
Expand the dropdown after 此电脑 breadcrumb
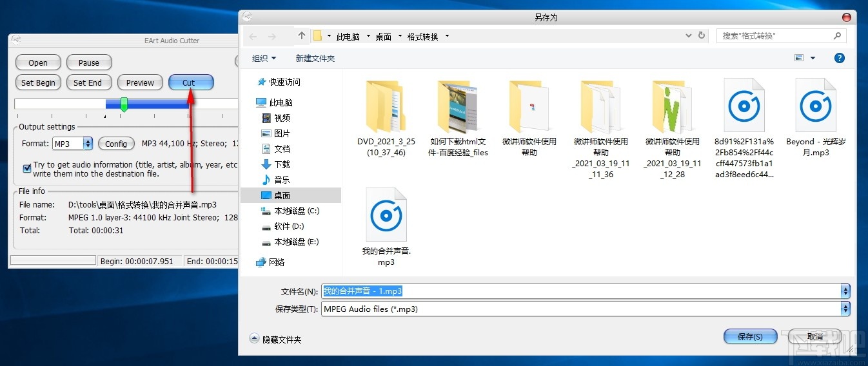368,37
